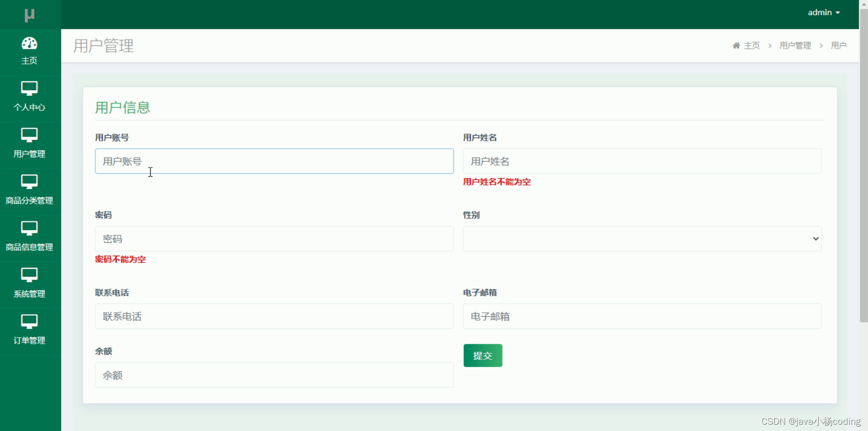The width and height of the screenshot is (868, 431).
Task: Click the 用户管理 page title
Action: 104,46
